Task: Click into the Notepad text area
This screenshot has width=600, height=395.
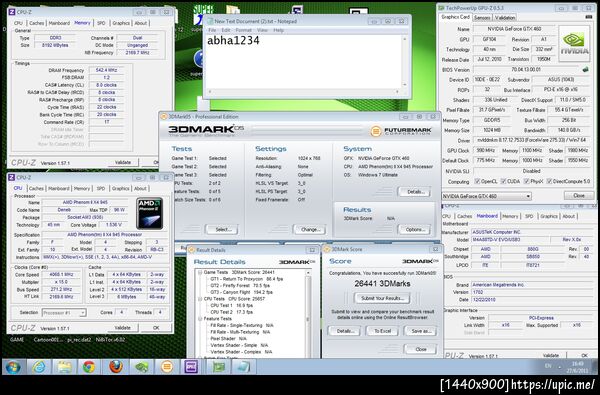Action: pyautogui.click(x=303, y=62)
